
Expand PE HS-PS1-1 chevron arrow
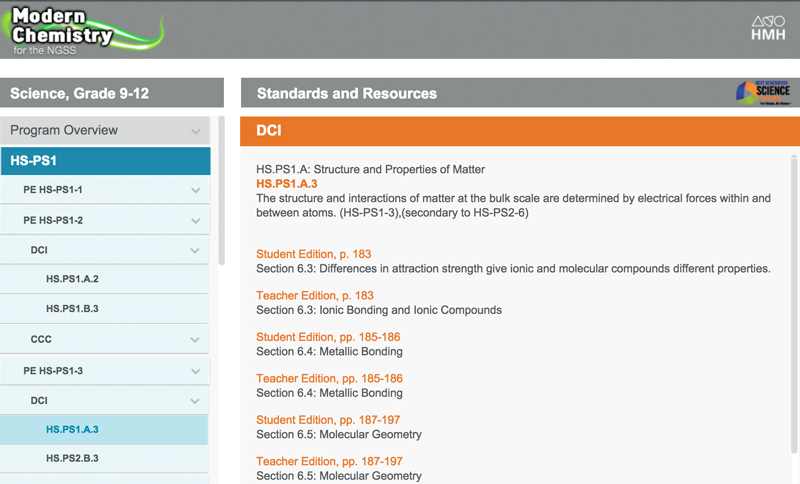(196, 190)
